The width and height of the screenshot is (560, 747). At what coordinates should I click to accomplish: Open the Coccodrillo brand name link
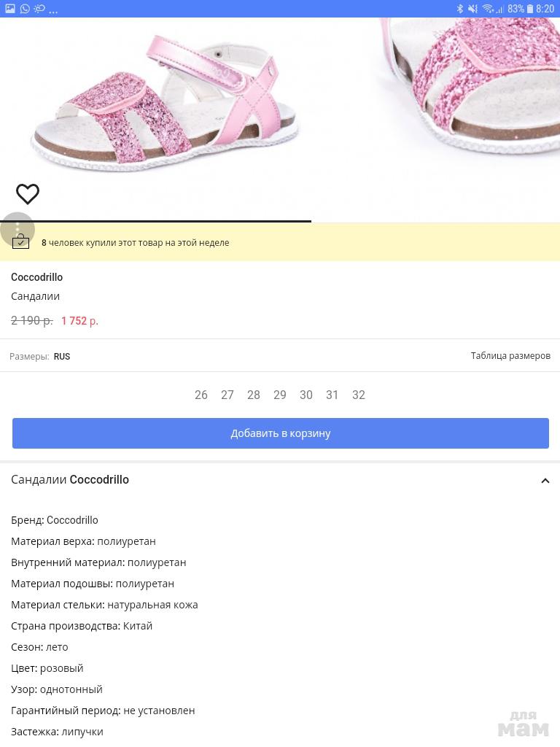point(36,277)
